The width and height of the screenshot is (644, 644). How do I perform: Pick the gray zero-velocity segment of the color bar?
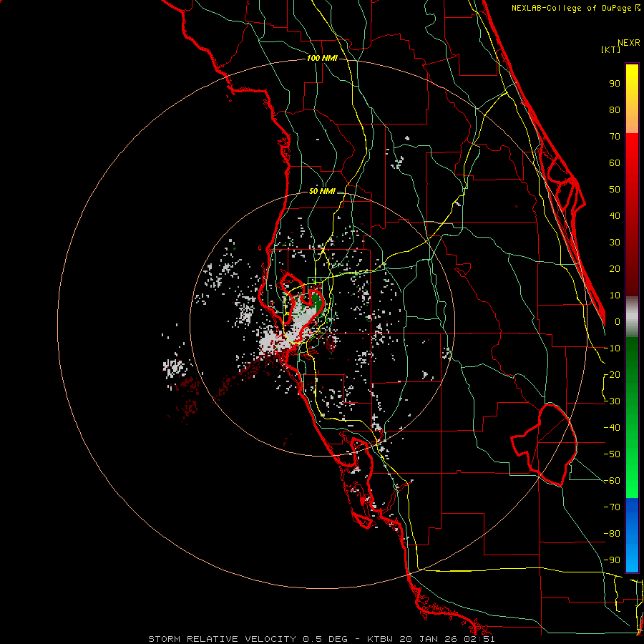click(632, 316)
